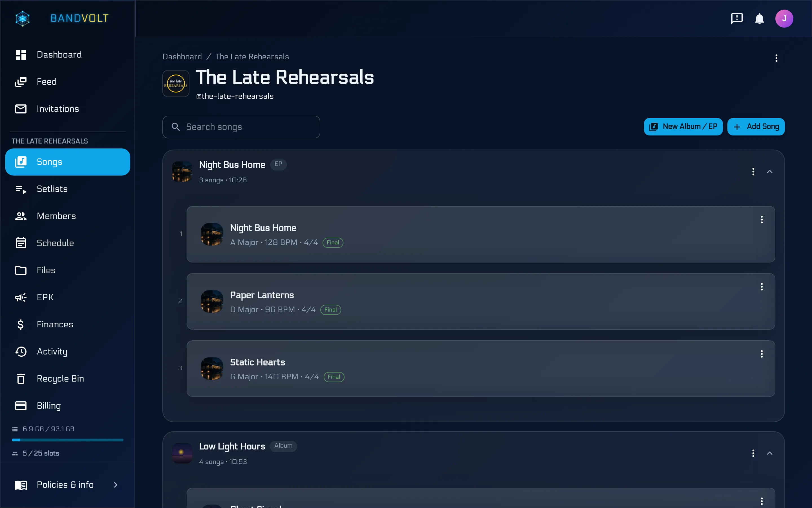This screenshot has width=812, height=508.
Task: Click the Recycle Bin trash icon
Action: [21, 379]
